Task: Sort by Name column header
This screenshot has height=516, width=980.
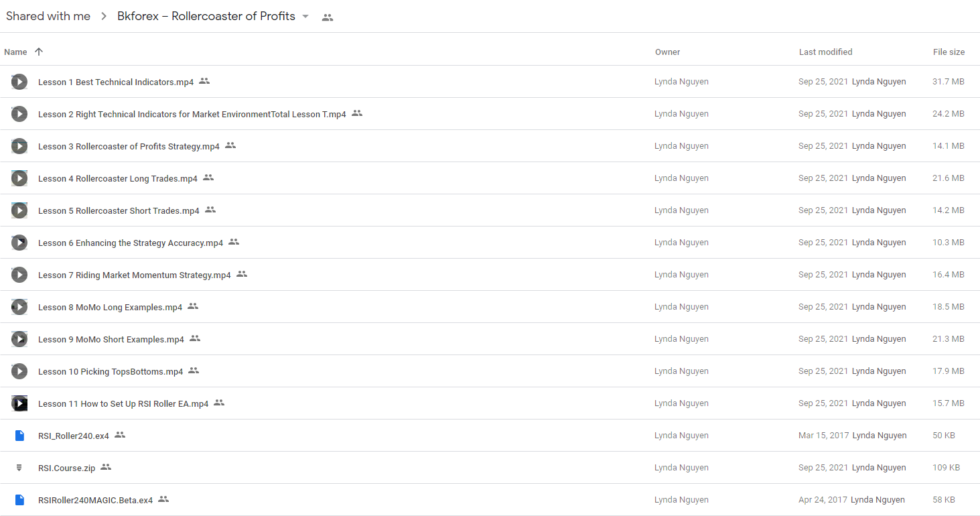Action: point(15,52)
